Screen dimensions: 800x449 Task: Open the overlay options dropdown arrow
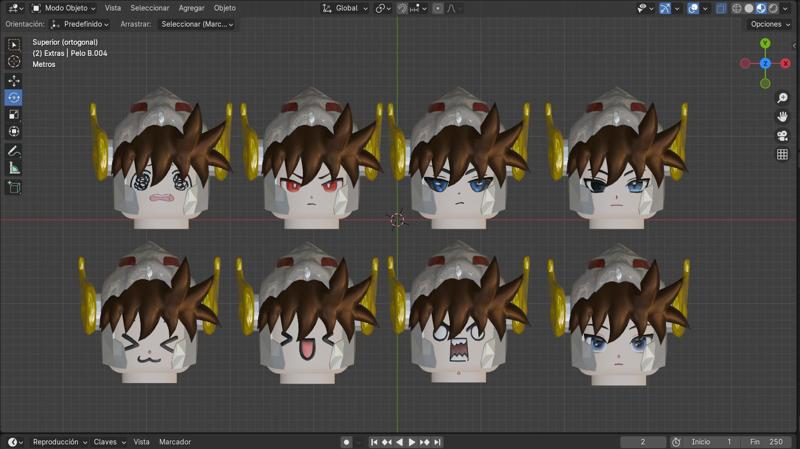705,8
